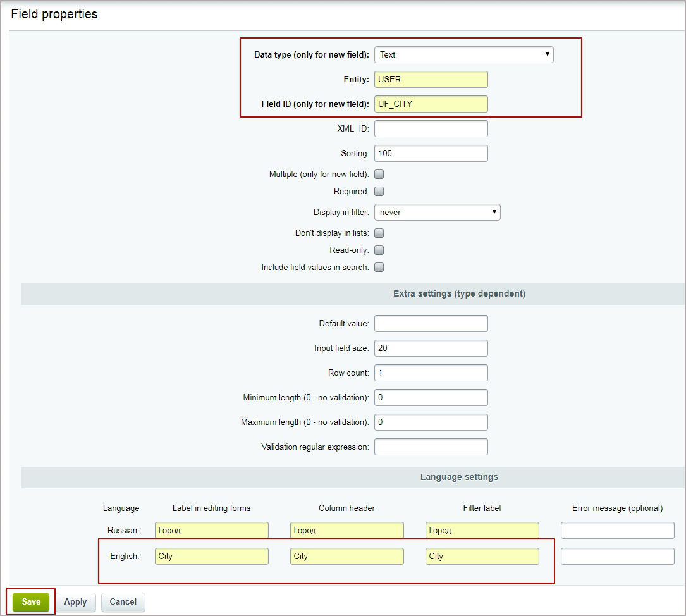
Task: Click English Error message field
Action: [617, 556]
